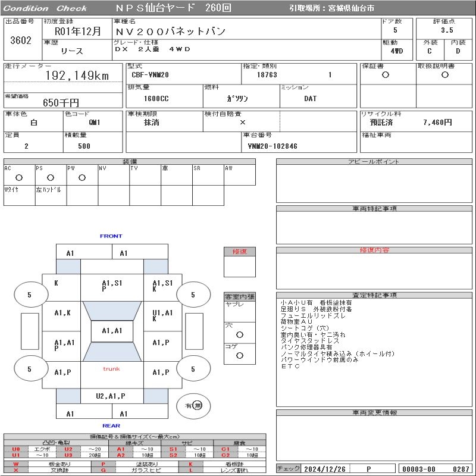Click the red trunk label in the diagram

(x=111, y=369)
